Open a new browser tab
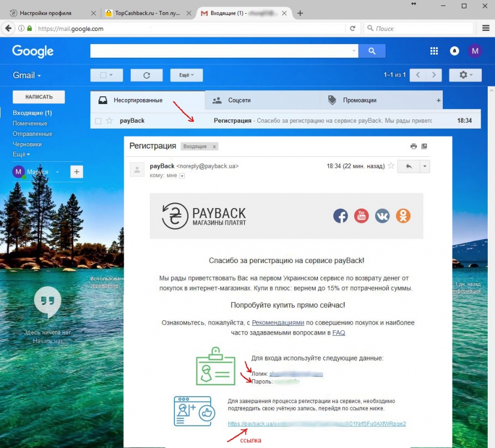Image resolution: width=495 pixels, height=448 pixels. coord(300,13)
